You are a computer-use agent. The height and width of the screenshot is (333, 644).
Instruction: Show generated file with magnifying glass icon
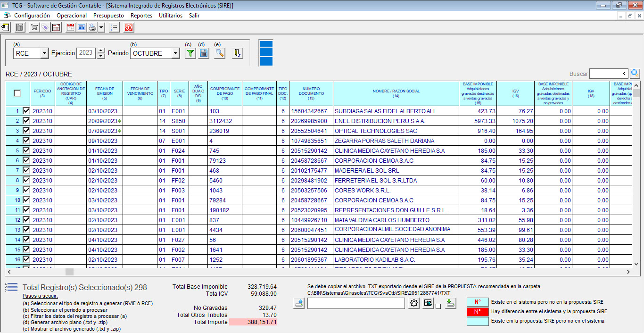pos(219,53)
